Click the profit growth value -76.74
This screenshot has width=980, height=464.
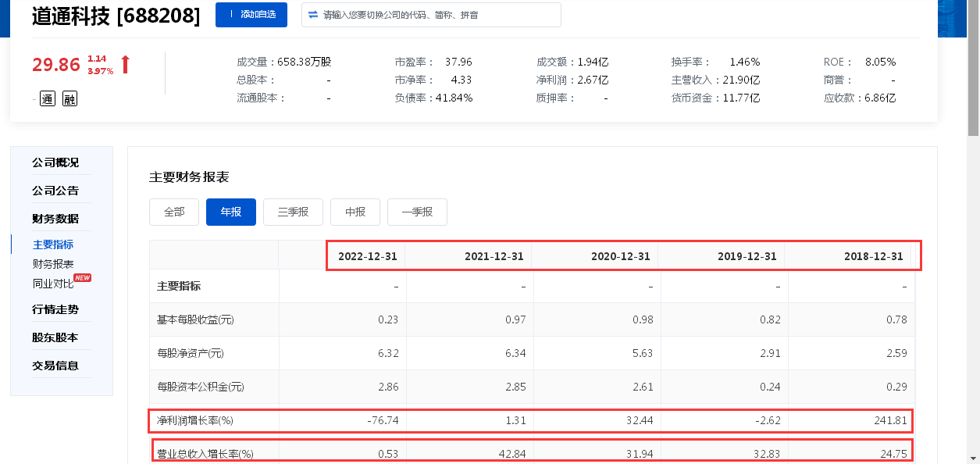383,420
